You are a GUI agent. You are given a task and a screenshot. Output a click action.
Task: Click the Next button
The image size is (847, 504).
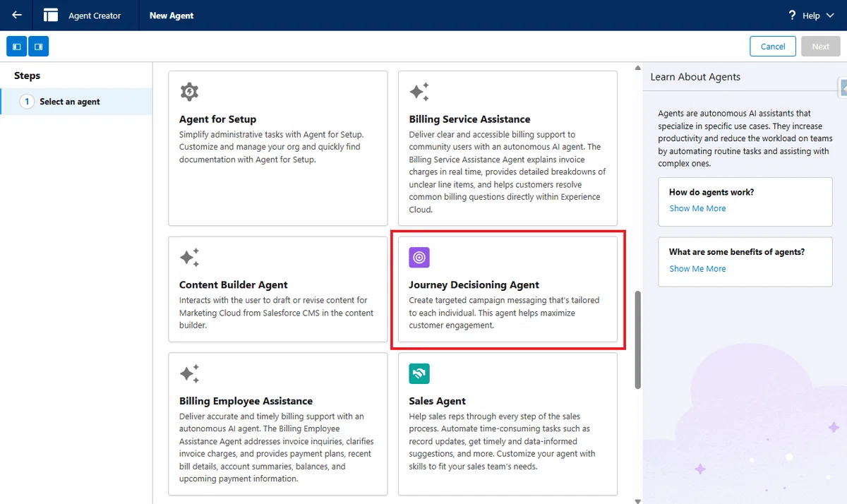click(821, 47)
